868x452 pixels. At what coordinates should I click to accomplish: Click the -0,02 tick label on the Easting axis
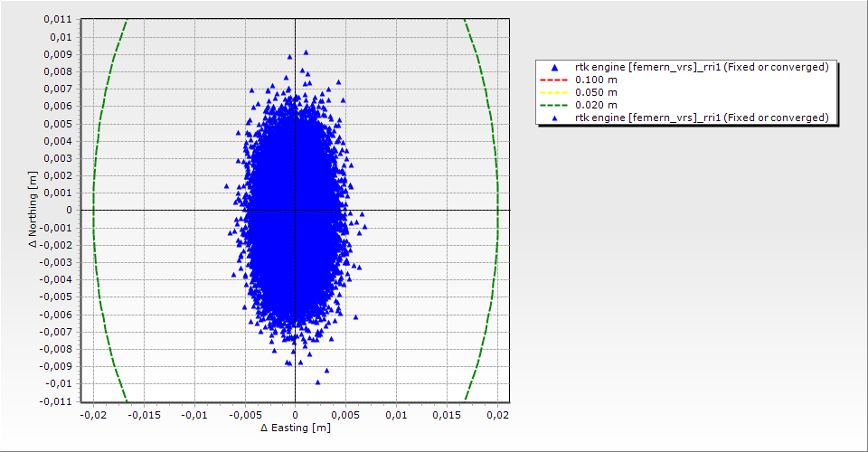[x=92, y=414]
